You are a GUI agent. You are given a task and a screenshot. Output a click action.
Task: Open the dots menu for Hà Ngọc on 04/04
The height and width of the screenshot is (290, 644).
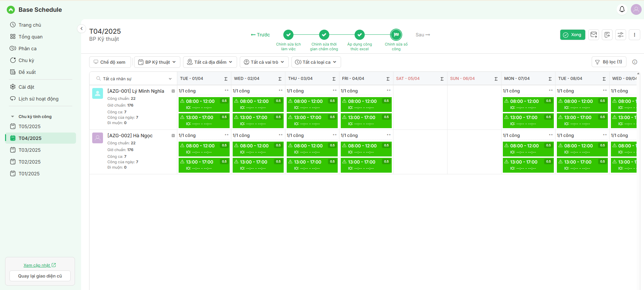389,135
